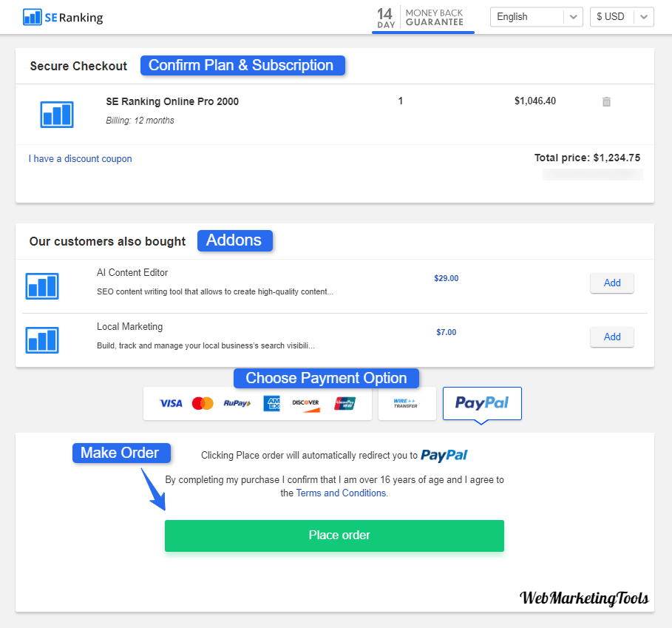Click the 'Secure Checkout' heading
This screenshot has height=628, width=672.
tap(78, 66)
